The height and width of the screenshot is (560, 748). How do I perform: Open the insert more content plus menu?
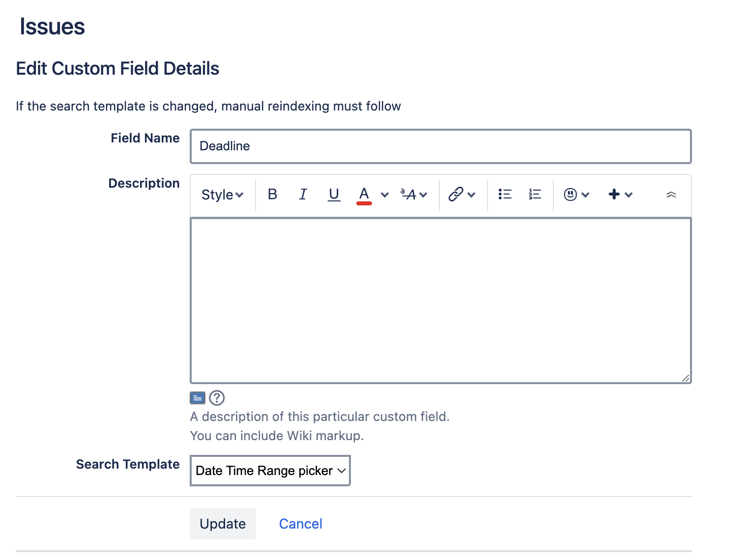coord(613,195)
